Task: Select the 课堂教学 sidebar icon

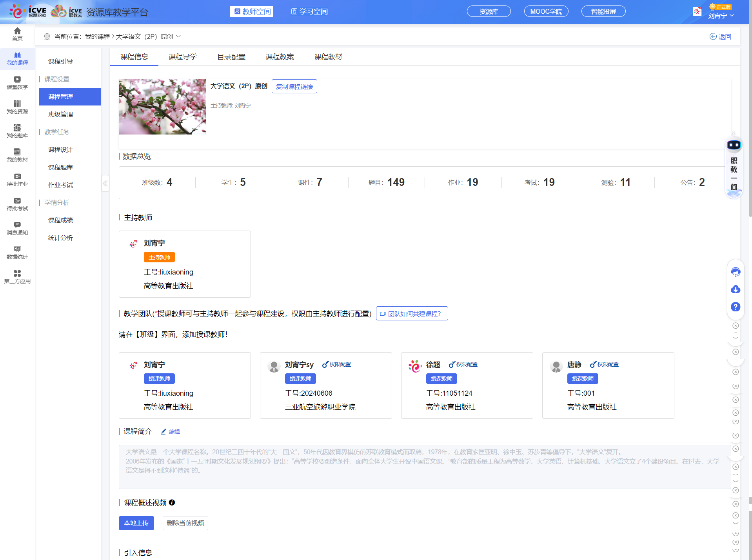Action: coord(17,82)
